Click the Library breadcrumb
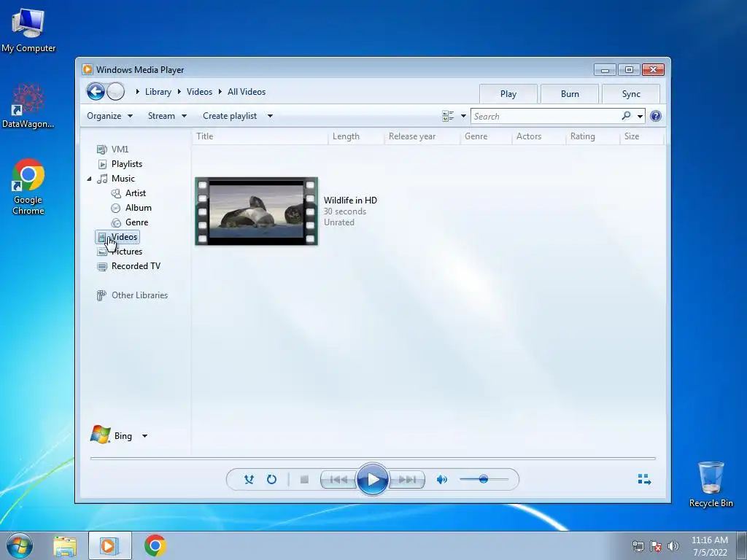747x560 pixels. pyautogui.click(x=158, y=92)
